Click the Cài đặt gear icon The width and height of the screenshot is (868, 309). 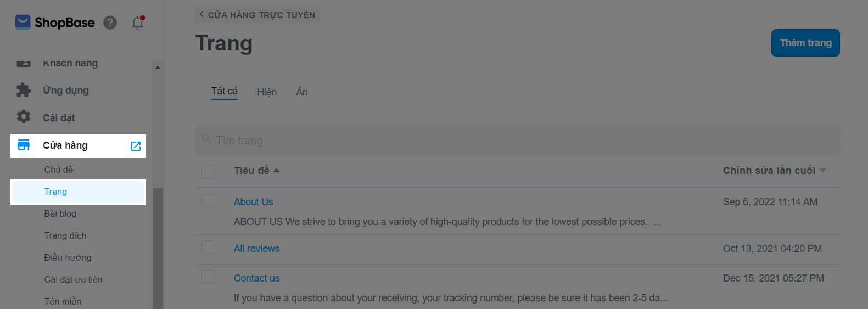click(24, 117)
